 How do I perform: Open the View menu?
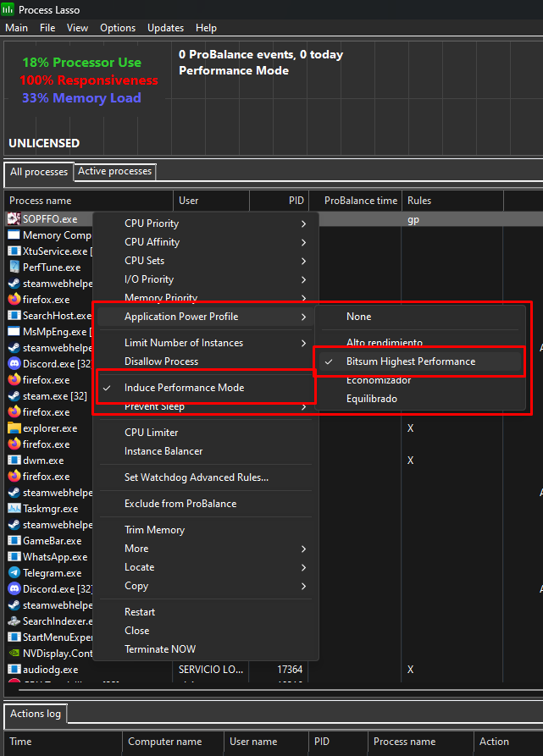coord(77,28)
